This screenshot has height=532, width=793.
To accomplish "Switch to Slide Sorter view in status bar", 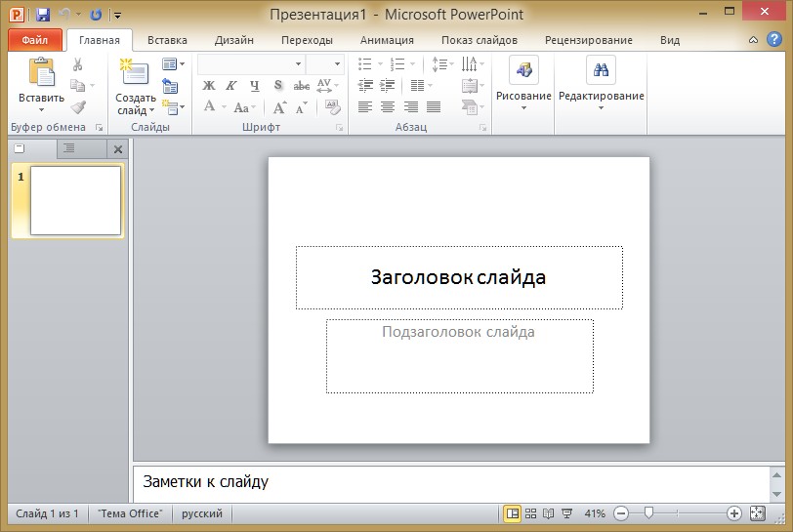I will (530, 513).
